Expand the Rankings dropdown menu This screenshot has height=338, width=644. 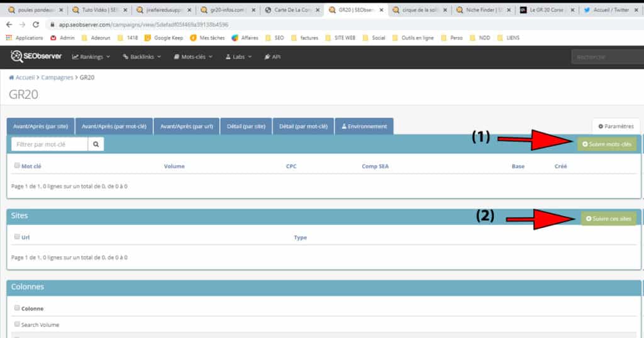tap(91, 57)
